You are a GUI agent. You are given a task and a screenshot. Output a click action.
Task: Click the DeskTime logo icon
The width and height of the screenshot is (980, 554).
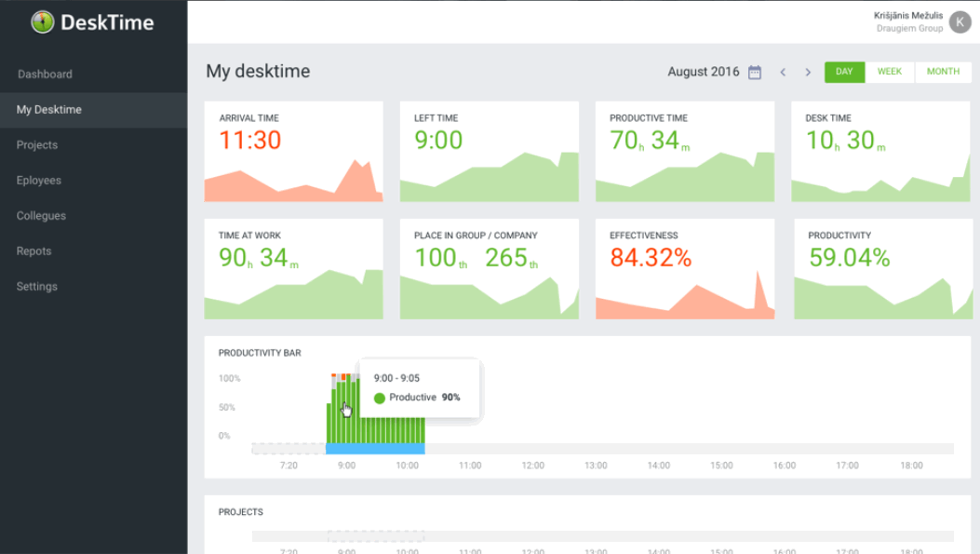[43, 22]
